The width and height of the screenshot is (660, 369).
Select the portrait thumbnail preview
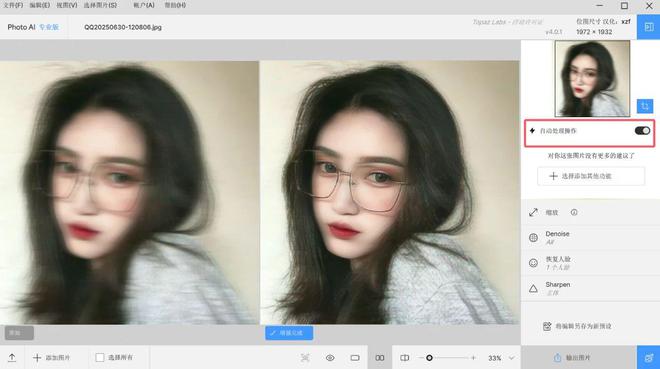click(593, 78)
